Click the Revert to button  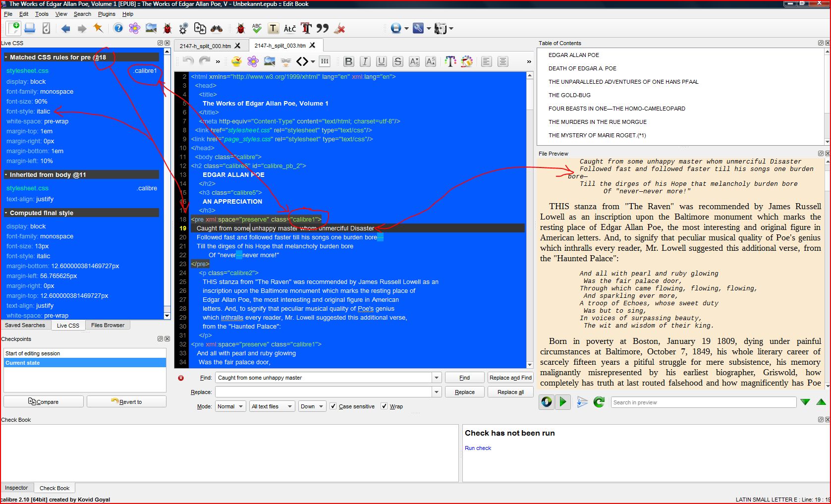point(126,401)
